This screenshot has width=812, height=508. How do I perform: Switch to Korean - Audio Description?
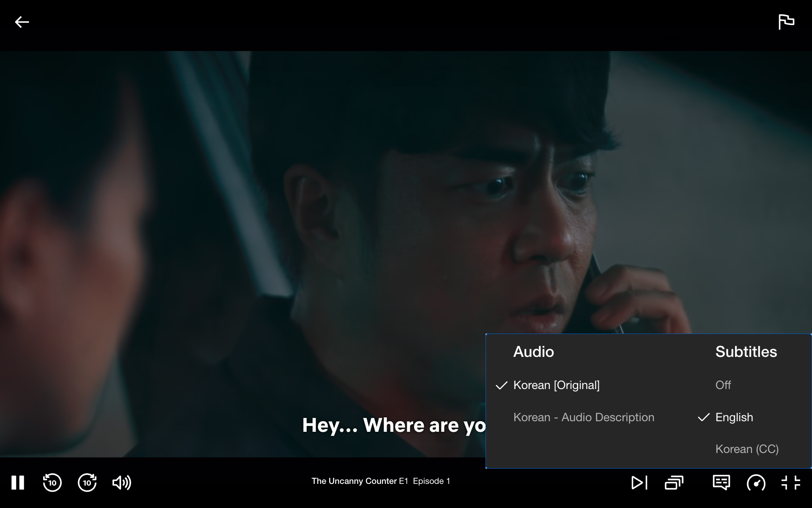[584, 417]
